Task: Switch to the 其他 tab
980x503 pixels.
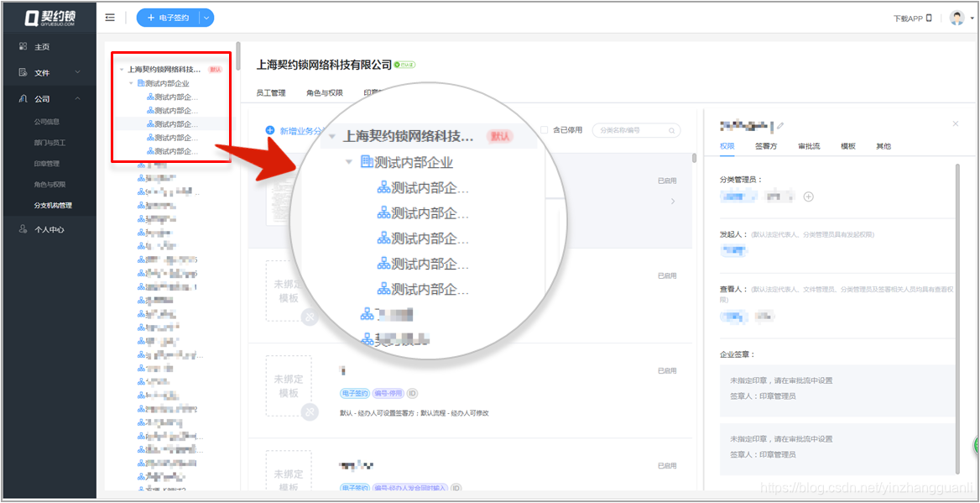Action: point(884,146)
